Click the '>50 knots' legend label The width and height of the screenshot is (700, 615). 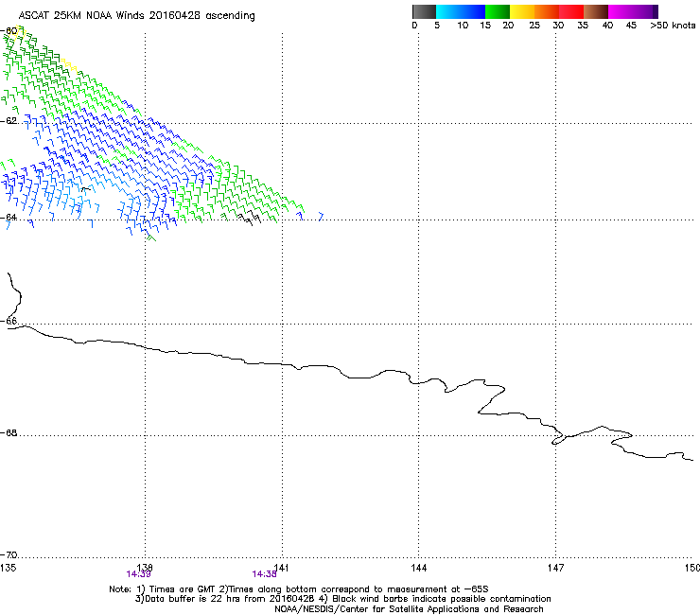[x=673, y=26]
